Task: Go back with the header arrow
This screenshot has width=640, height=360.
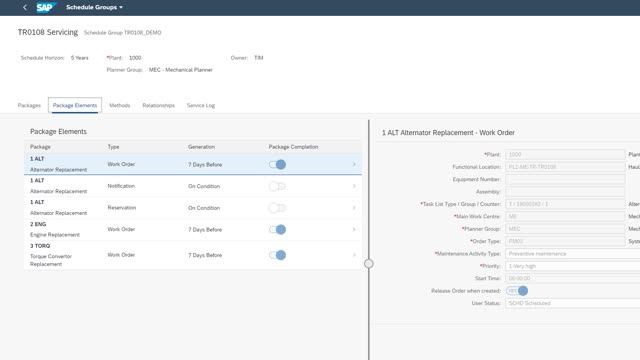Action: [25, 7]
